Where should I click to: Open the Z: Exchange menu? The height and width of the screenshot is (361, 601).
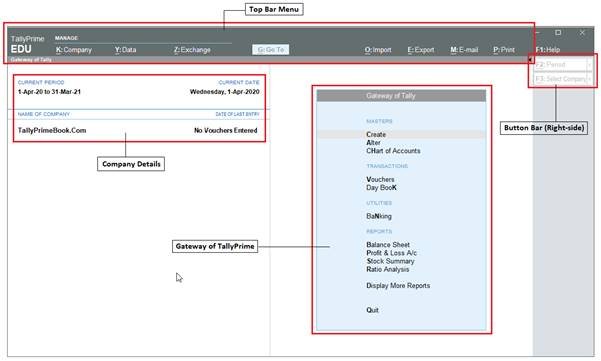(x=192, y=50)
